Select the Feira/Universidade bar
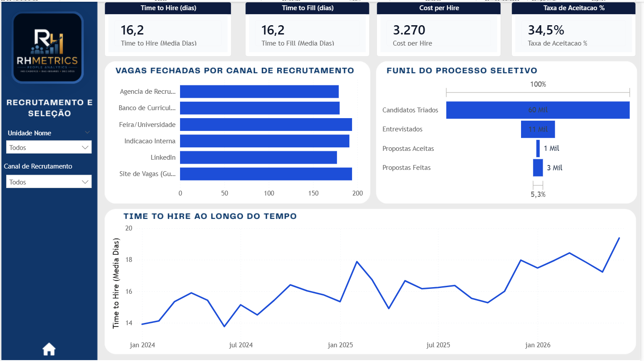The width and height of the screenshot is (644, 361). coord(266,124)
